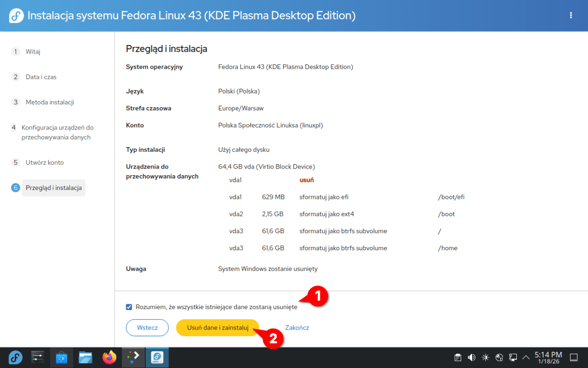The height and width of the screenshot is (368, 588).
Task: Launch Firefox from the taskbar
Action: click(109, 357)
